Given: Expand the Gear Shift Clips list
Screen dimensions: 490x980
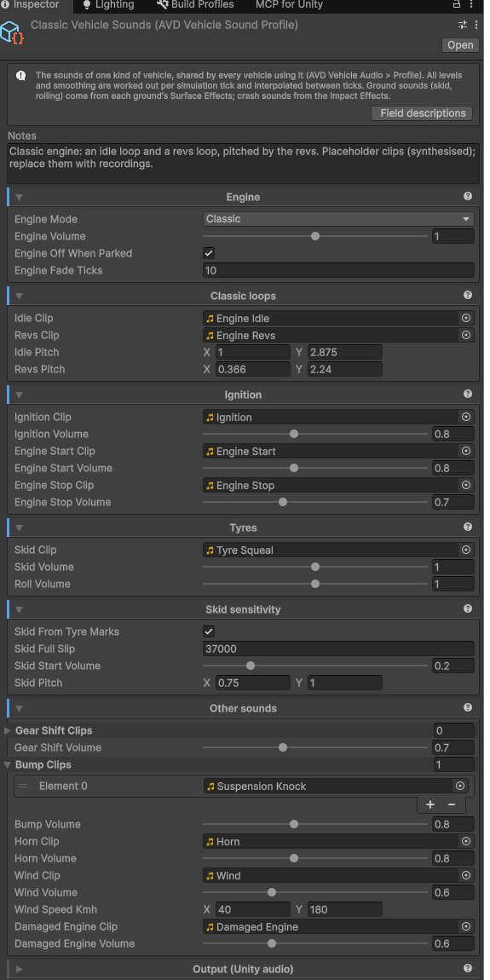Looking at the screenshot, I should tap(8, 730).
